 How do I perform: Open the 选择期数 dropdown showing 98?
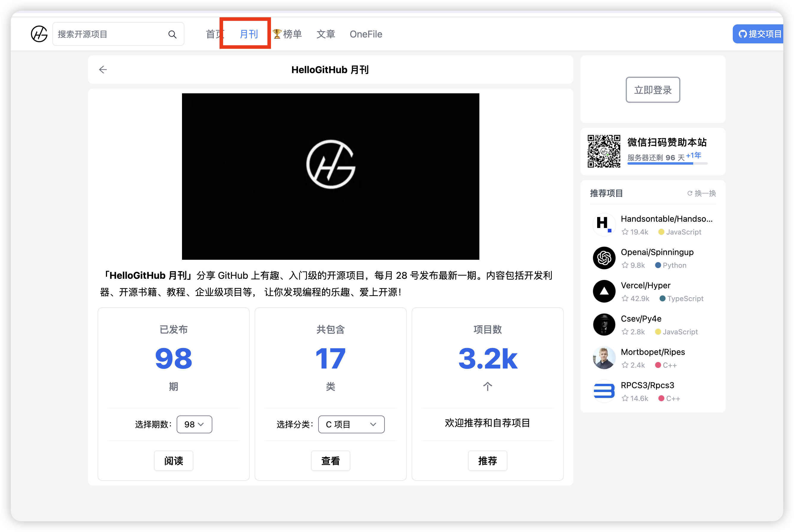tap(194, 424)
